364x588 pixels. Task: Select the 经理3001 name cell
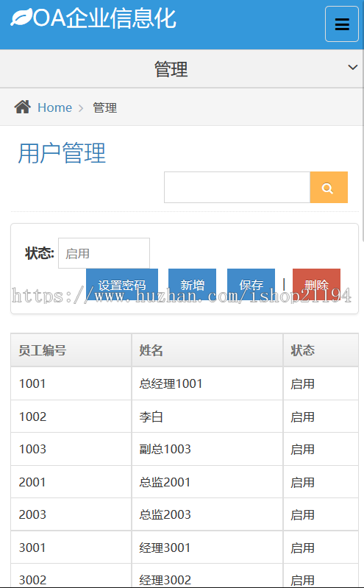coord(207,548)
